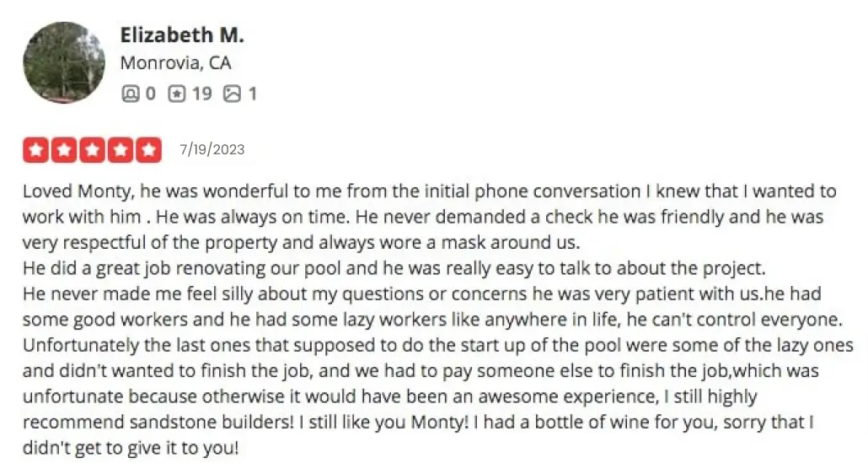868x463 pixels.
Task: Click the third red rating star
Action: point(93,149)
